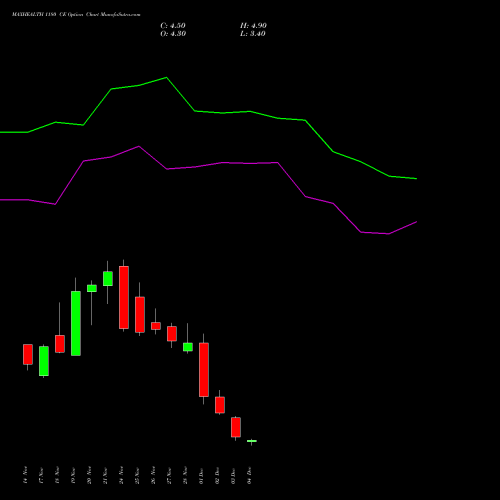Select the 14 Nov date axis label
Screen dimensions: 500x500
25,475
